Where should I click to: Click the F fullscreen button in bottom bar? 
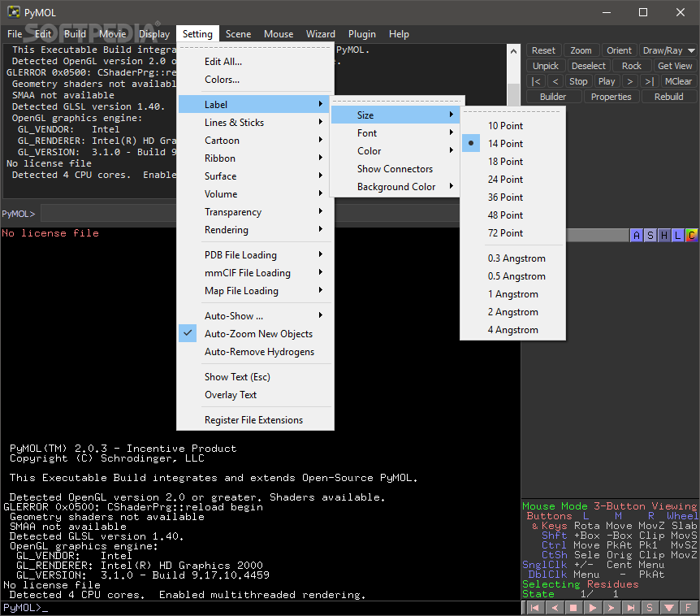pyautogui.click(x=688, y=608)
